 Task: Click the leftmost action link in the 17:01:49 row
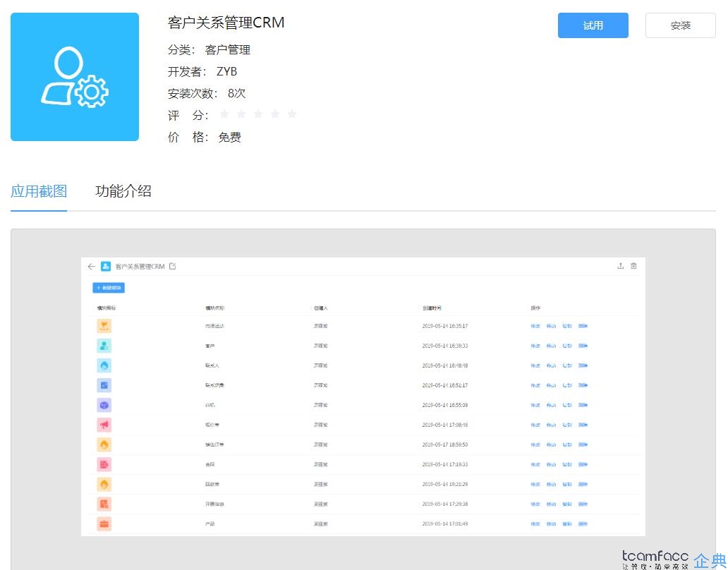click(535, 524)
